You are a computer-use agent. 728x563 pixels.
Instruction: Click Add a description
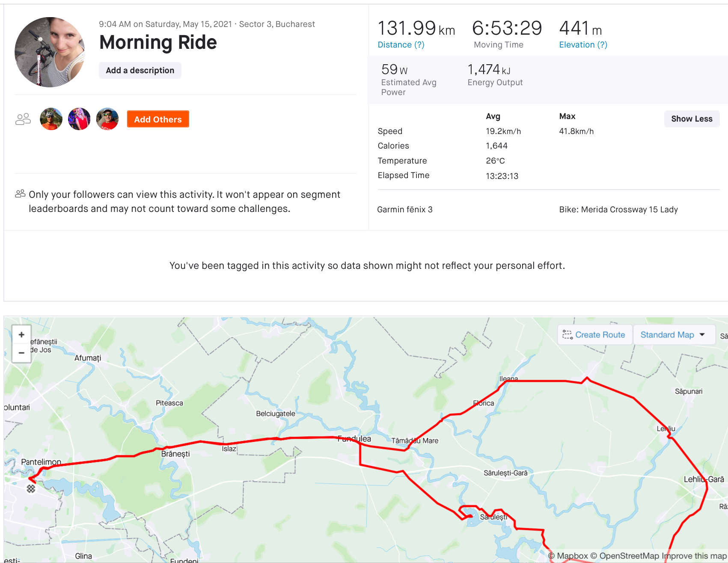pyautogui.click(x=140, y=71)
